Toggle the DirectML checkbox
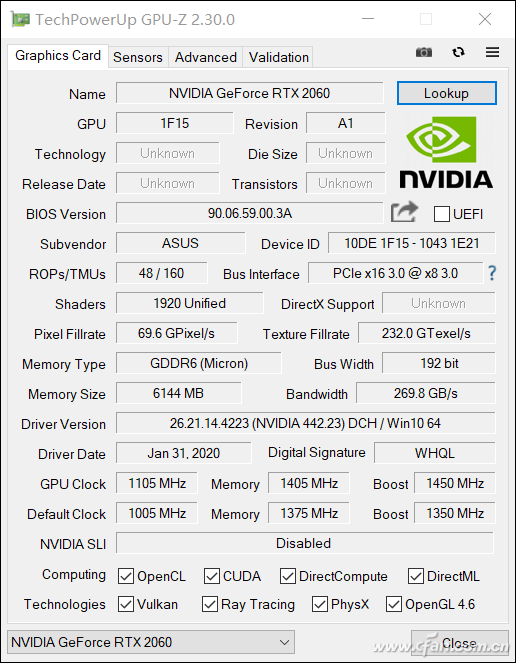Screen dimensions: 516x663 point(415,576)
